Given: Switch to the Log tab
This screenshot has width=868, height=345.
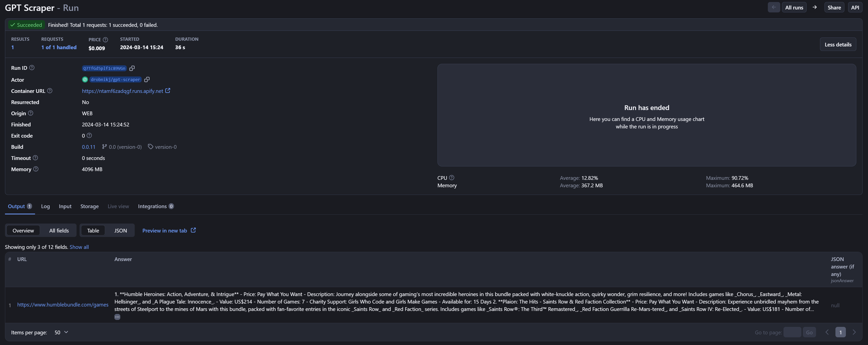Looking at the screenshot, I should [45, 206].
